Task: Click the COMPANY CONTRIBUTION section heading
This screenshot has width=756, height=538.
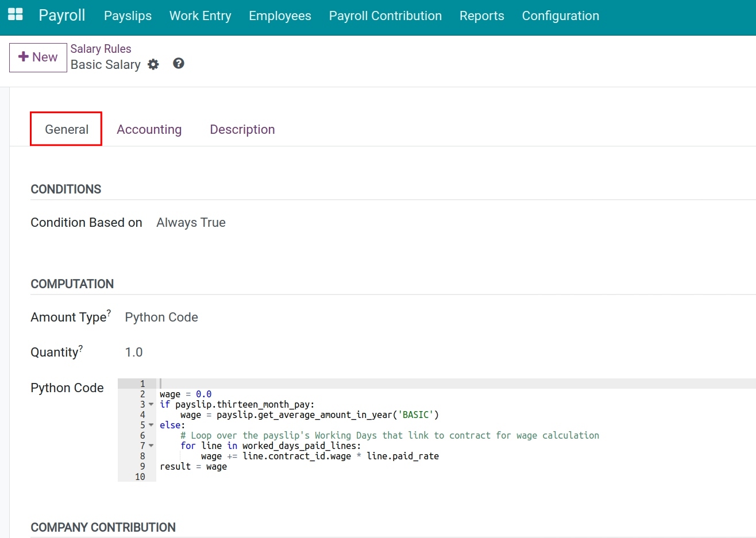Action: [x=103, y=528]
